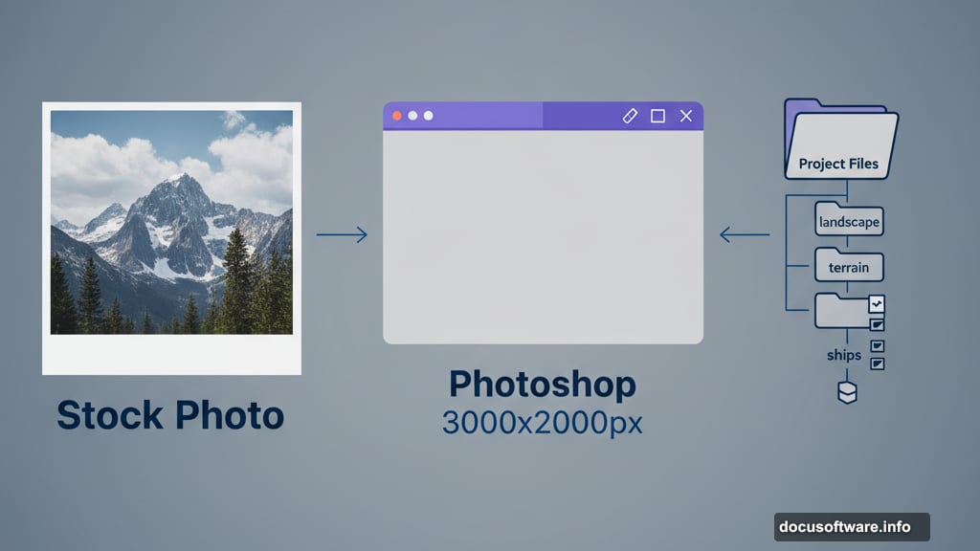Enable the upper checkbox beside ships
The height and width of the screenshot is (551, 980).
pyautogui.click(x=878, y=345)
